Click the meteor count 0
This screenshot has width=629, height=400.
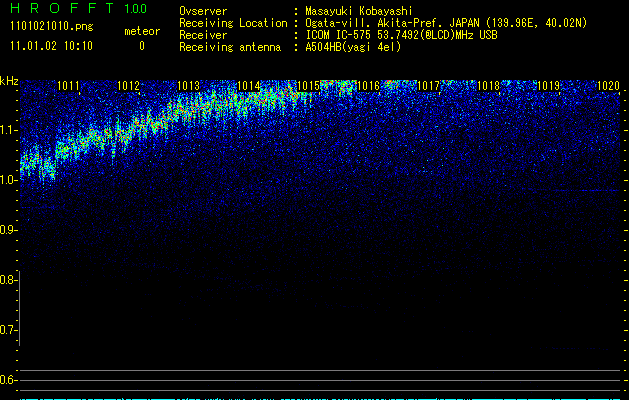[142, 46]
